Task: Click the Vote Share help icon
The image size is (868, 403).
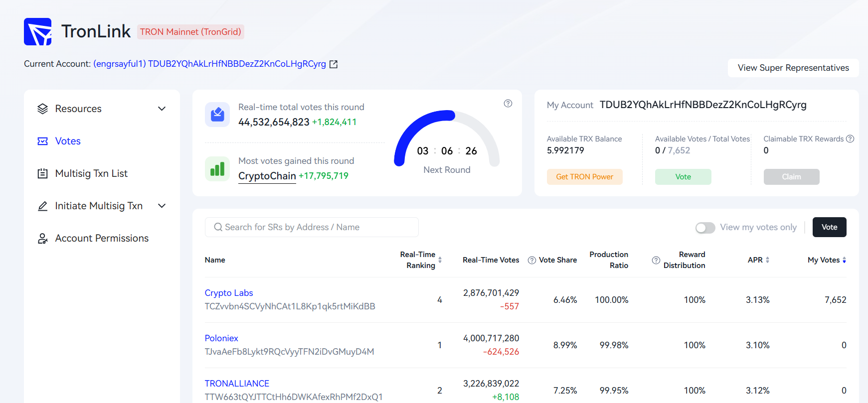Action: tap(532, 260)
